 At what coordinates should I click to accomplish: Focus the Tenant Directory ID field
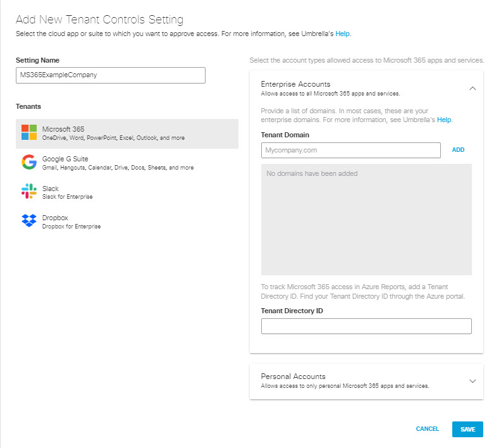(366, 326)
